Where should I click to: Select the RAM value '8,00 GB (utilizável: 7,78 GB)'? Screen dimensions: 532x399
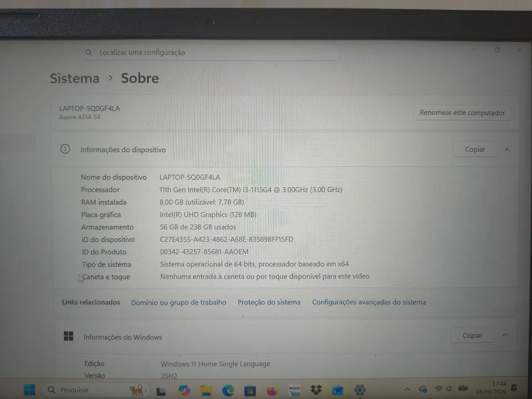202,202
